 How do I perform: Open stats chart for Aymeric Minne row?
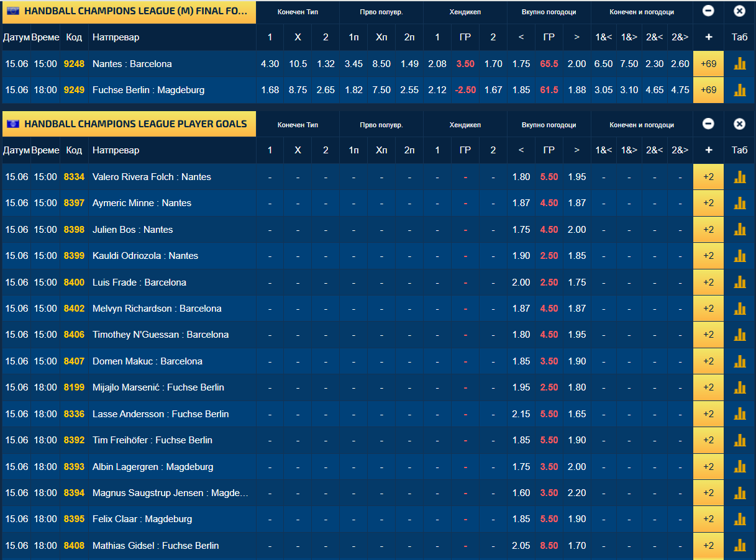tap(739, 203)
